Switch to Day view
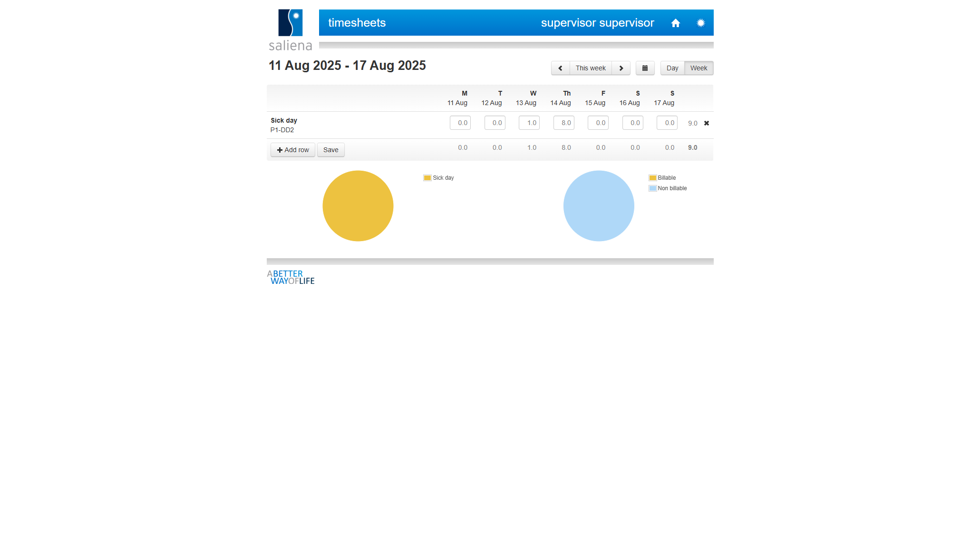The height and width of the screenshot is (554, 980). (672, 68)
